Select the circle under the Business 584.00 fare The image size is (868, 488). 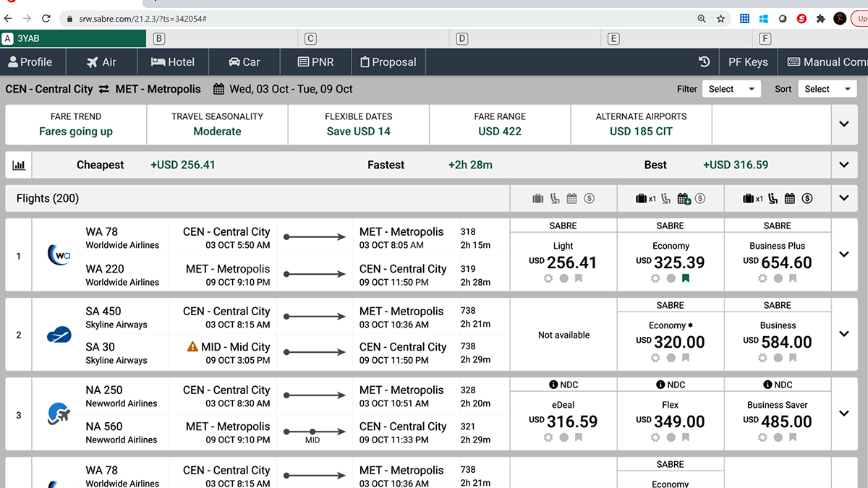point(778,358)
